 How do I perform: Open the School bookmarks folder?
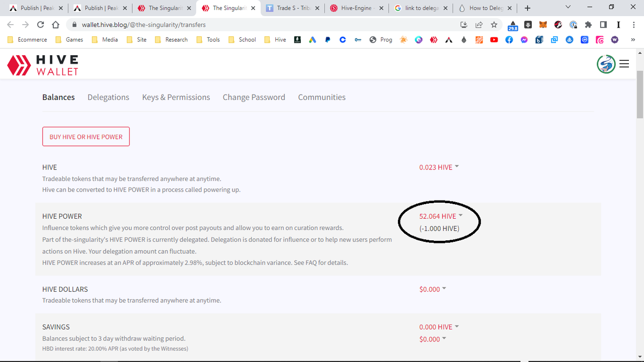pyautogui.click(x=242, y=40)
